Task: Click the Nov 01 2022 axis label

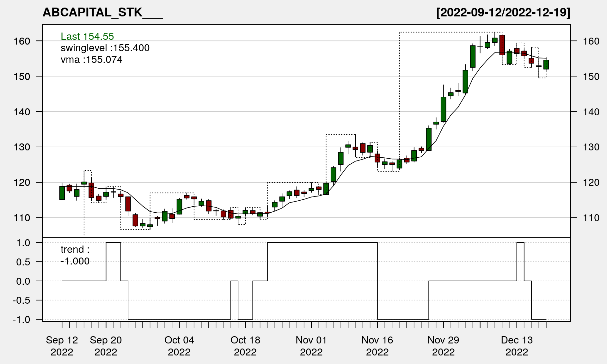Action: click(311, 346)
